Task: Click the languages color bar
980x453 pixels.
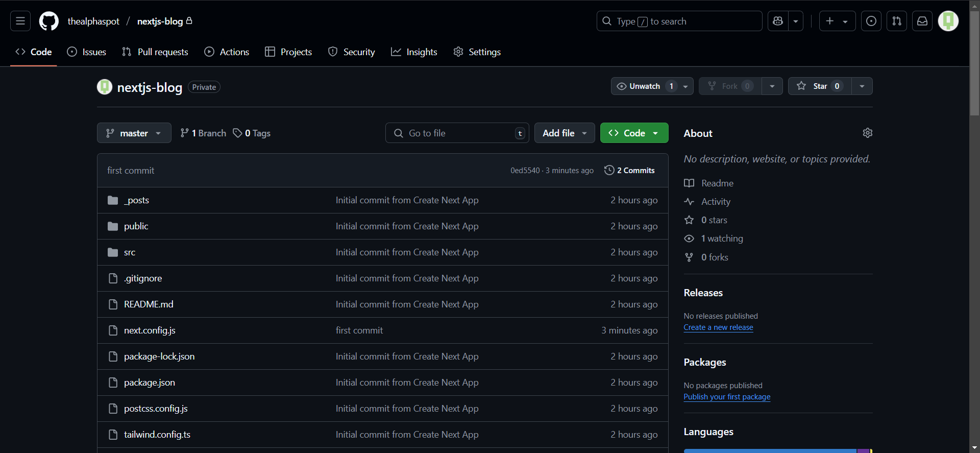Action: point(778,451)
